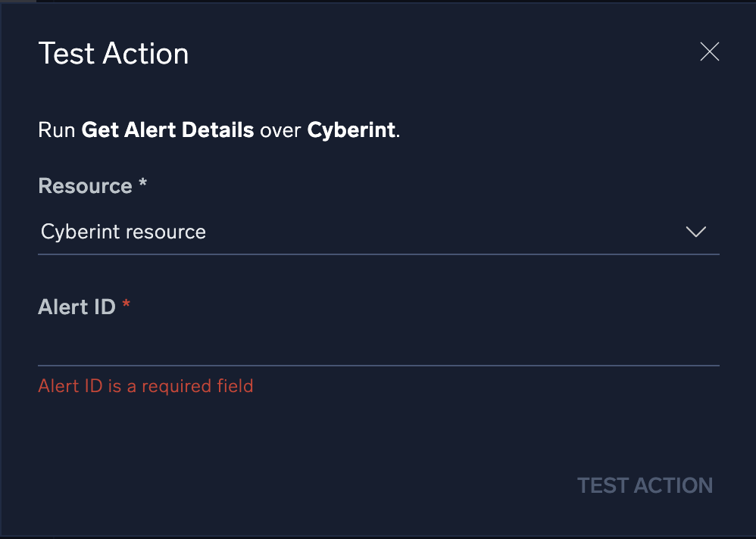Image resolution: width=756 pixels, height=539 pixels.
Task: Close the Test Action dialog with the X icon
Action: pos(709,51)
